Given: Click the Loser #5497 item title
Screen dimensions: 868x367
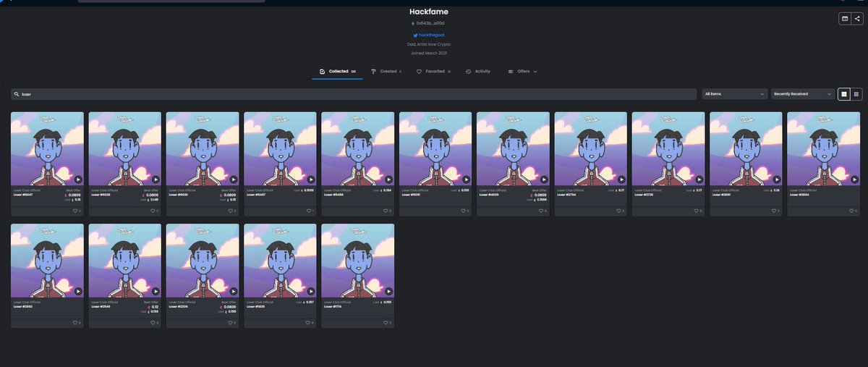Looking at the screenshot, I should click(256, 195).
